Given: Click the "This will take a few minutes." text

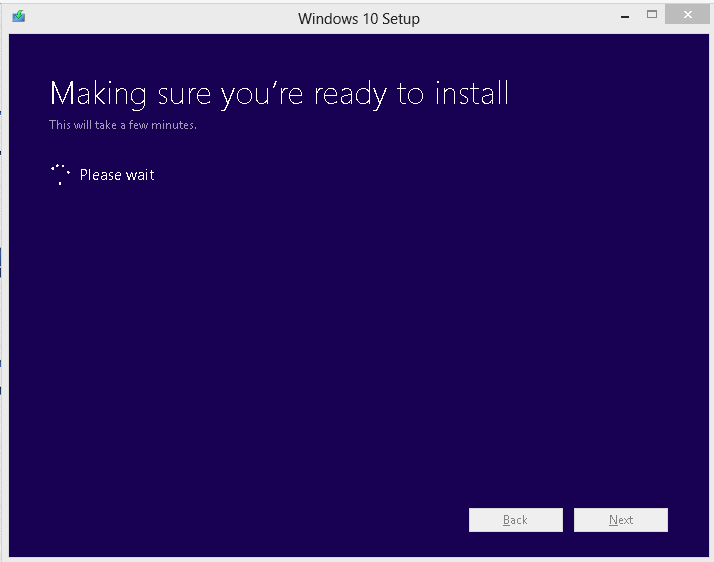Looking at the screenshot, I should (x=123, y=125).
